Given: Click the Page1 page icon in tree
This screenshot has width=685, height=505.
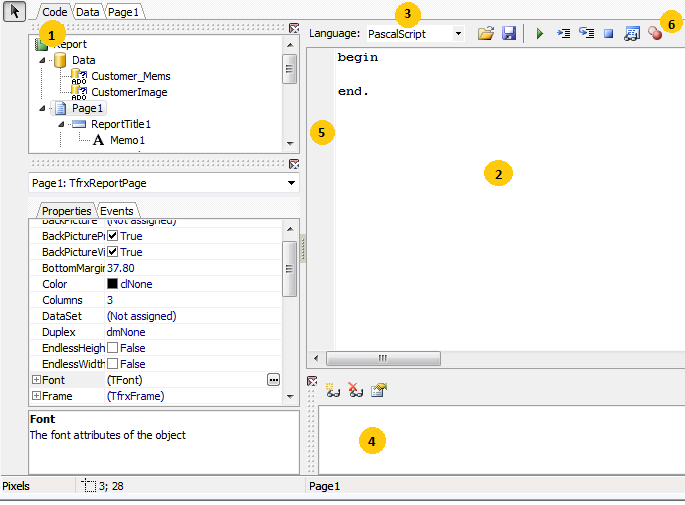Looking at the screenshot, I should [60, 108].
